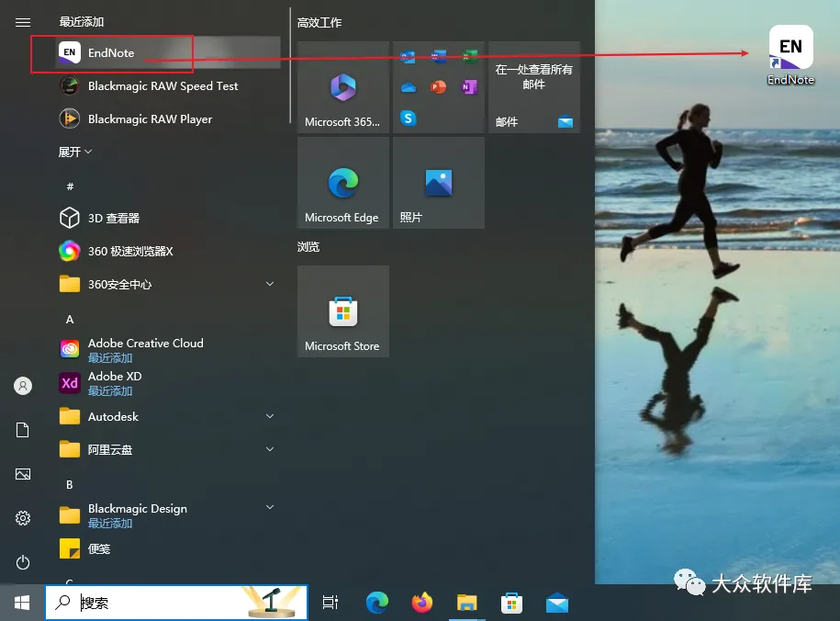Open OneNote in the Office tile group

tap(469, 87)
